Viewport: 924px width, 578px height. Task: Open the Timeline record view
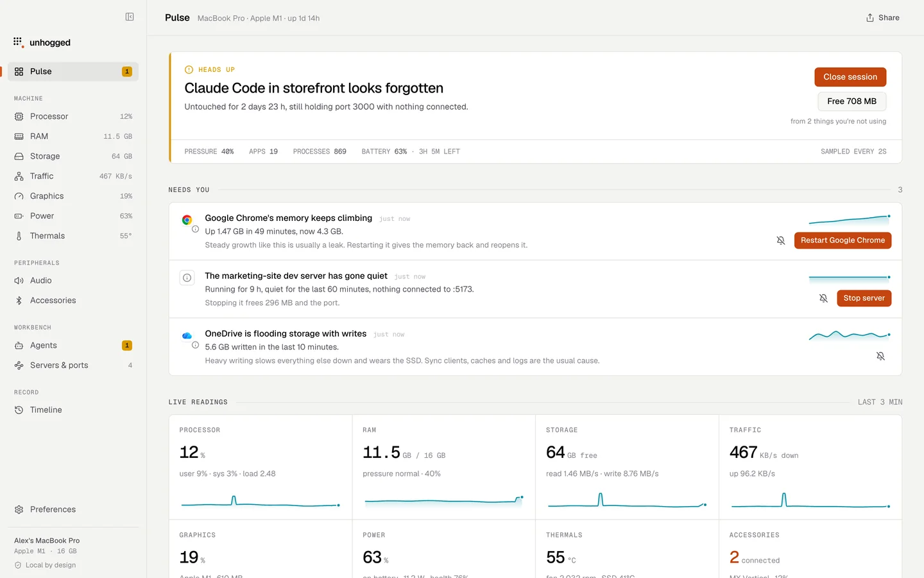pyautogui.click(x=73, y=410)
